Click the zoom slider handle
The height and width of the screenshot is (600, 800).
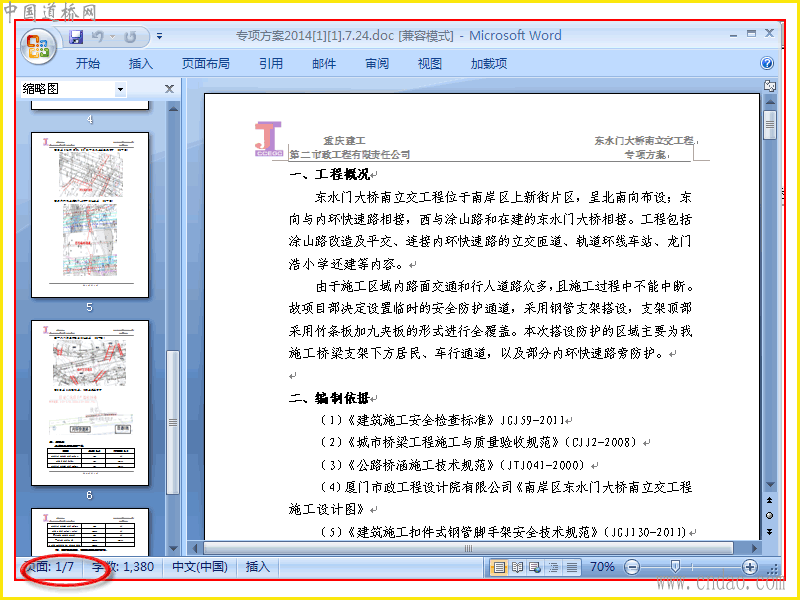point(675,566)
